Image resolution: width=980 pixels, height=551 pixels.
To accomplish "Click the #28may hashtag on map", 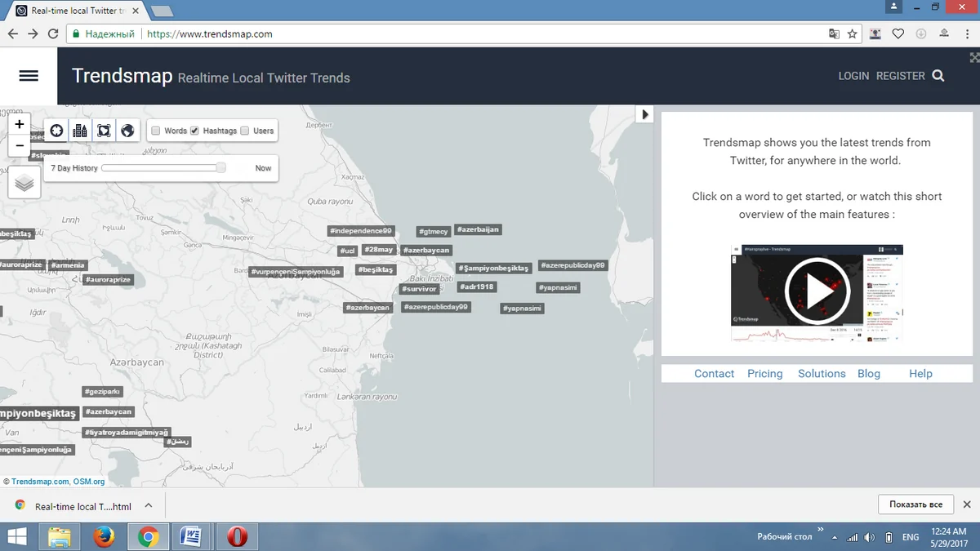I will point(379,250).
